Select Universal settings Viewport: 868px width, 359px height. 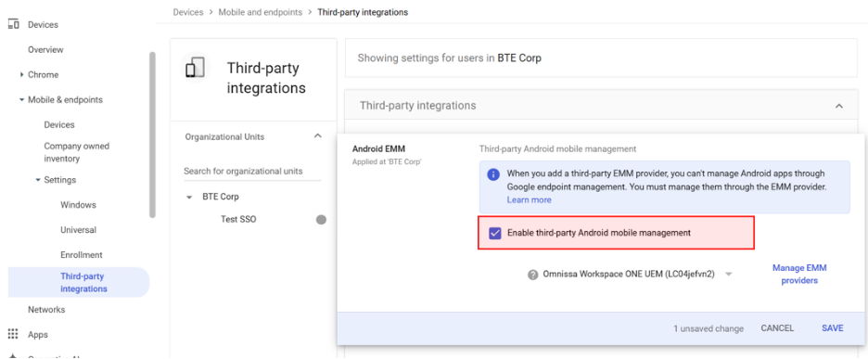[78, 230]
